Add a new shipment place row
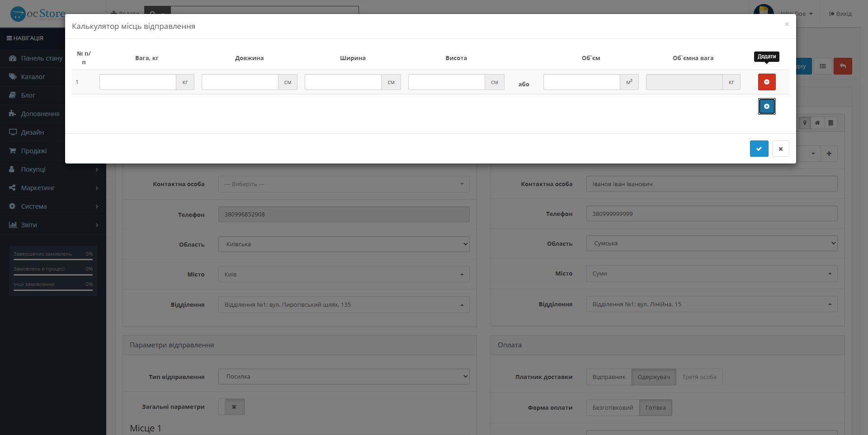The height and width of the screenshot is (435, 868). click(767, 107)
